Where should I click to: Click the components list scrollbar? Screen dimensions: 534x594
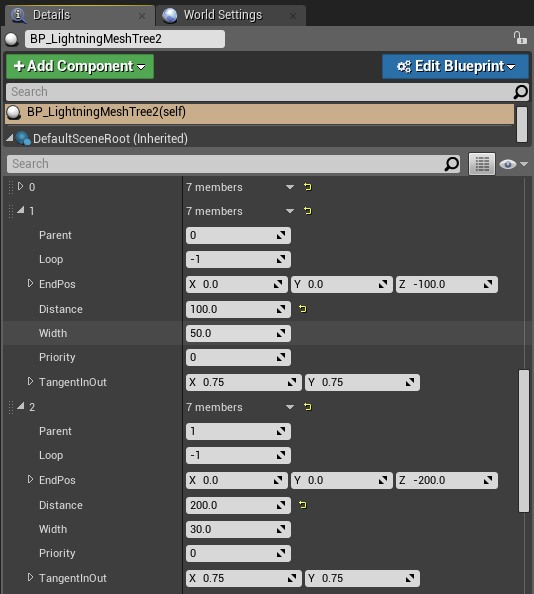point(522,124)
